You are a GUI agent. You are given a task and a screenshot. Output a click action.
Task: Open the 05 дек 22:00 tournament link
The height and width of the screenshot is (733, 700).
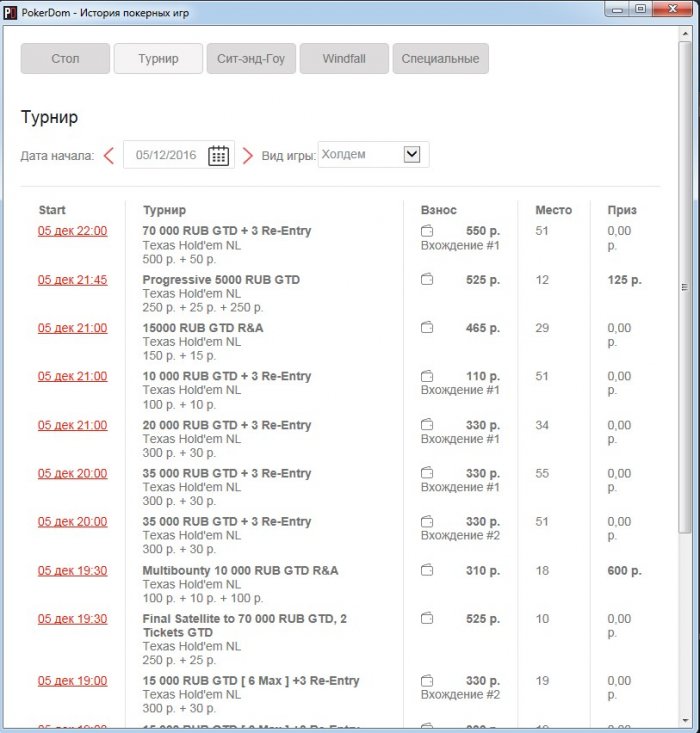click(72, 231)
